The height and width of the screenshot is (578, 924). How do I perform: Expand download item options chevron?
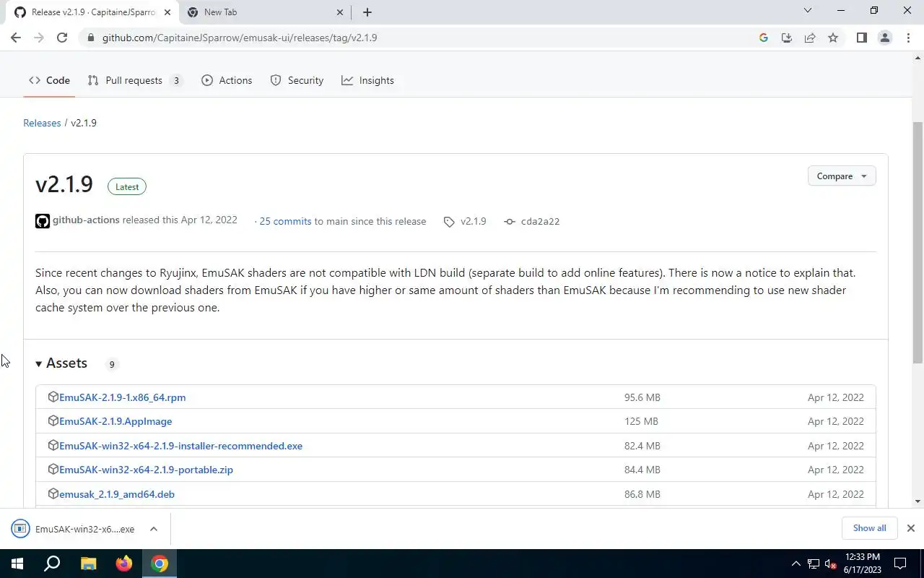(x=154, y=529)
